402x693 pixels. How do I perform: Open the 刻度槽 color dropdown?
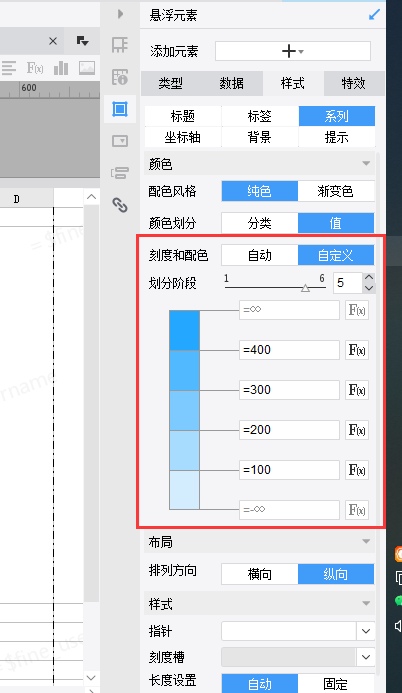366,657
